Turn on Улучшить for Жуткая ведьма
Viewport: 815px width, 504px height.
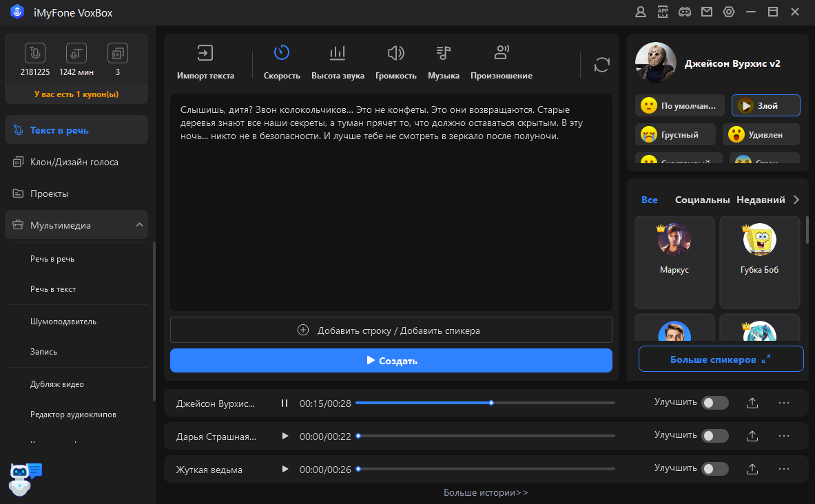click(714, 469)
